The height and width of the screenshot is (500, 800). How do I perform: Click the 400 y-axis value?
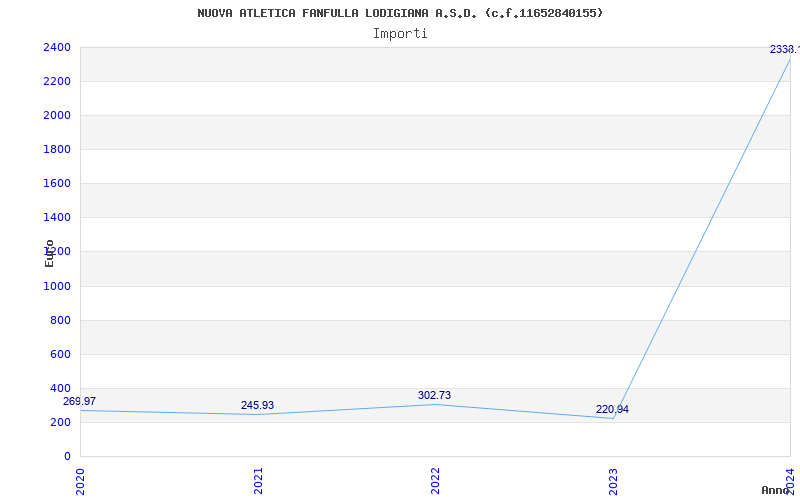pos(60,388)
